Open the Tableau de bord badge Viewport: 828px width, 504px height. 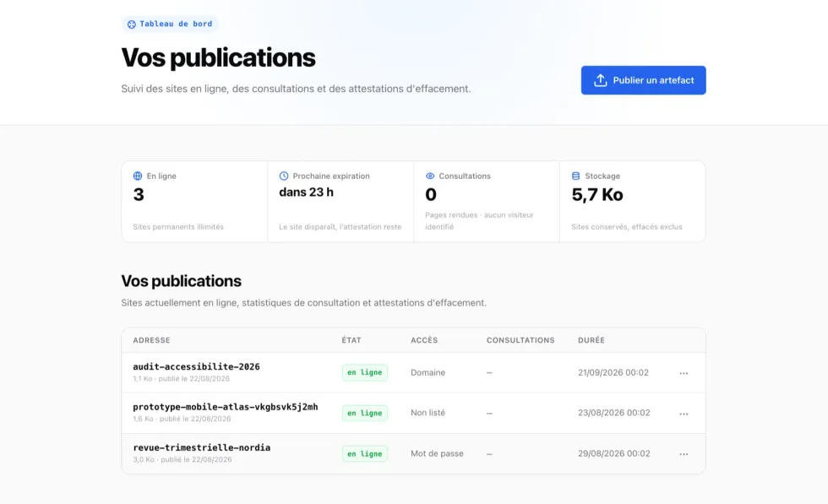[x=170, y=24]
